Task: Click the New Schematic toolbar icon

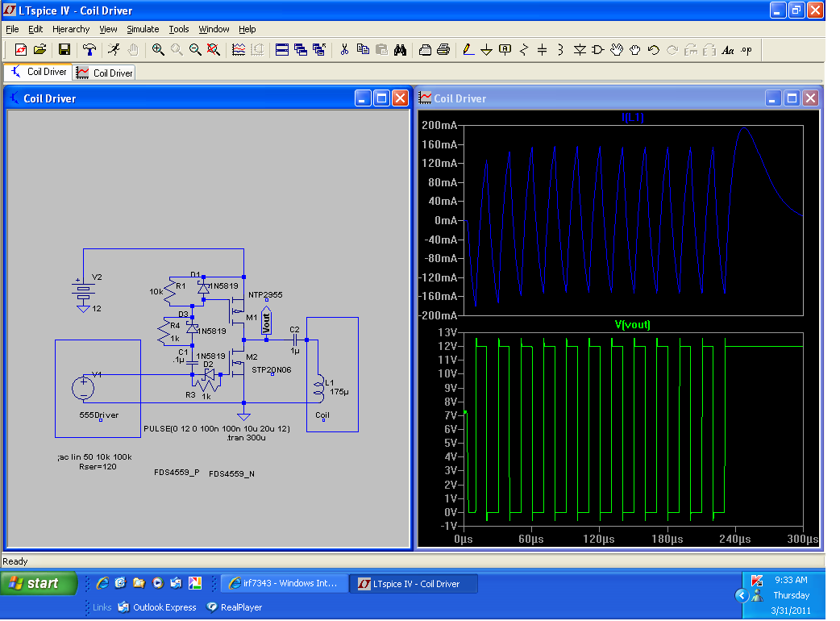Action: (x=21, y=50)
